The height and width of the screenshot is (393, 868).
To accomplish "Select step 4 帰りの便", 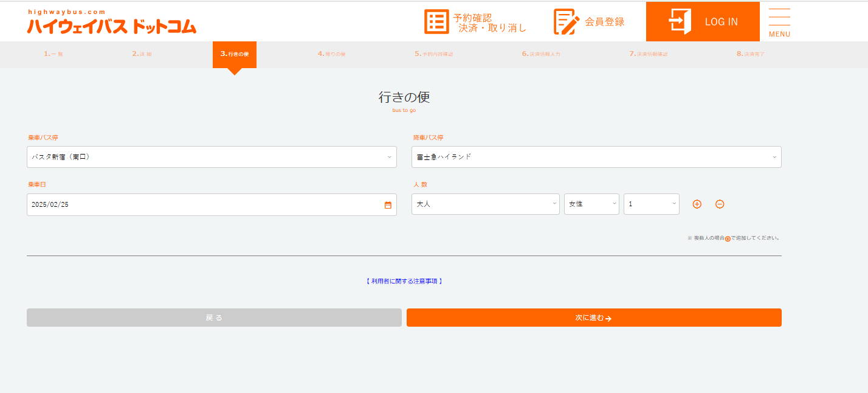I will point(331,54).
